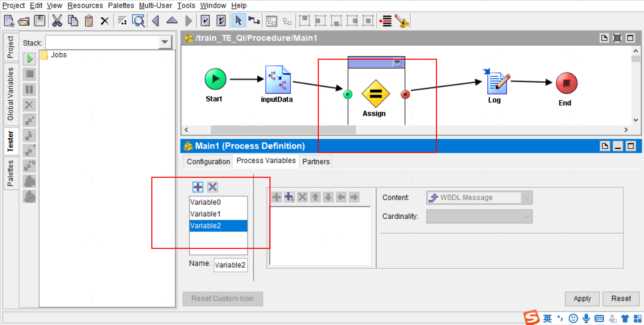
Task: Select the inputData activity icon
Action: [x=278, y=80]
